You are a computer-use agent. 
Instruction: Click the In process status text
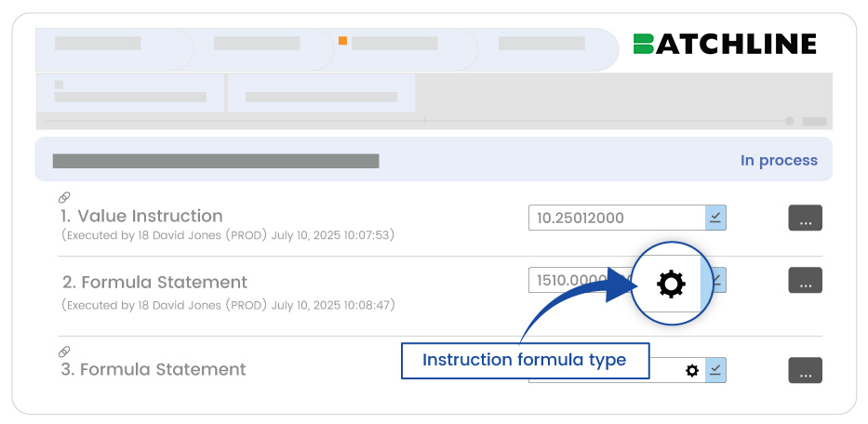[779, 160]
